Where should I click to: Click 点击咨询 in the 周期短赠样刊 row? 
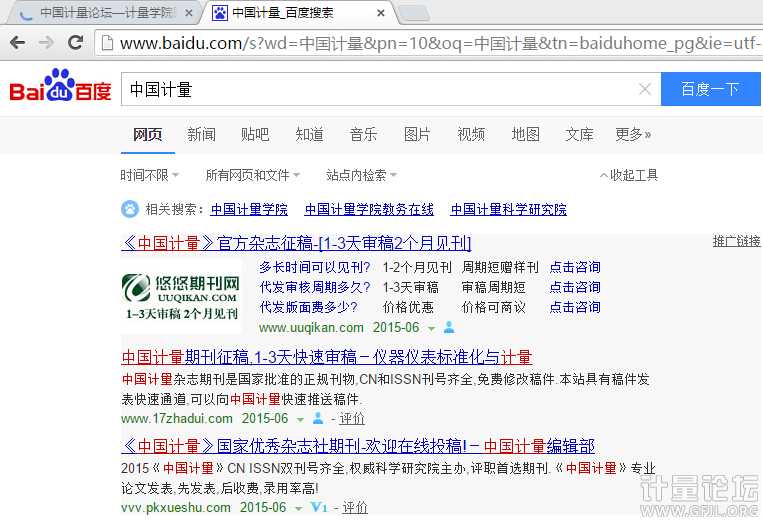pyautogui.click(x=575, y=267)
